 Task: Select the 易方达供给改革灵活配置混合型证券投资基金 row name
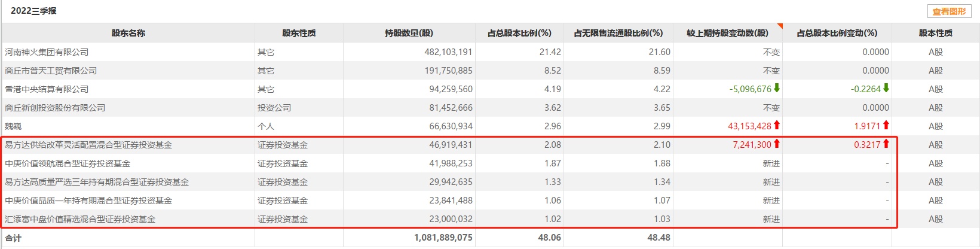pyautogui.click(x=88, y=145)
